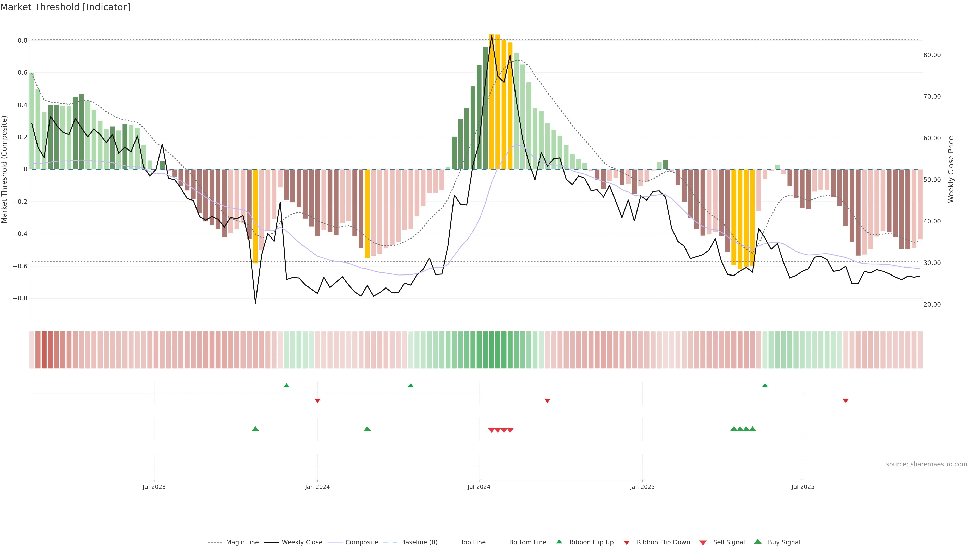Screen dimensions: 980x551
Task: Click the ribbon flip up marker before Jul 2025
Action: (x=765, y=386)
